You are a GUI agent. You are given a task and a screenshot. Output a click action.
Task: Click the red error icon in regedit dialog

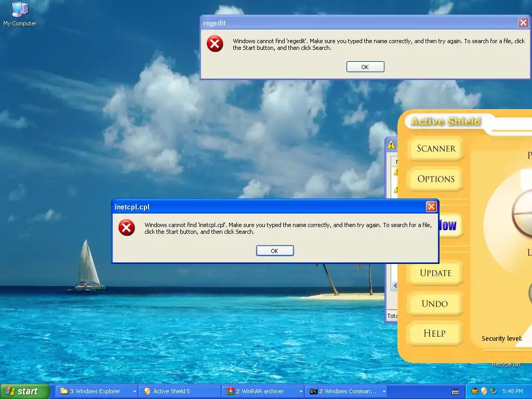pyautogui.click(x=215, y=44)
